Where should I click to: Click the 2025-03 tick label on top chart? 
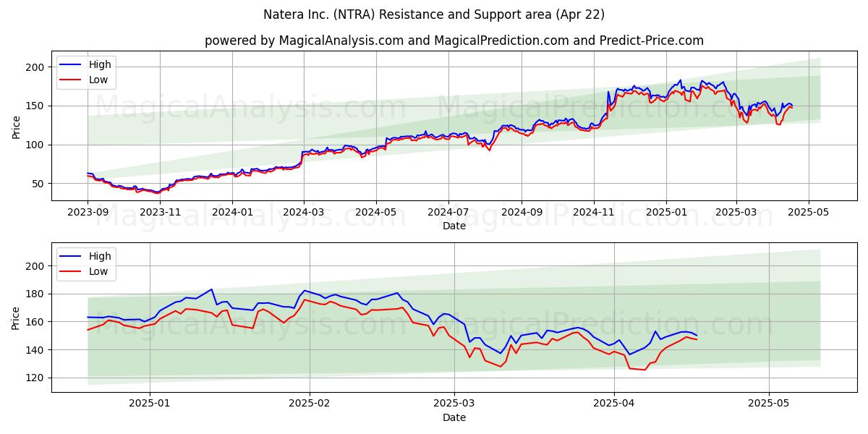[736, 213]
